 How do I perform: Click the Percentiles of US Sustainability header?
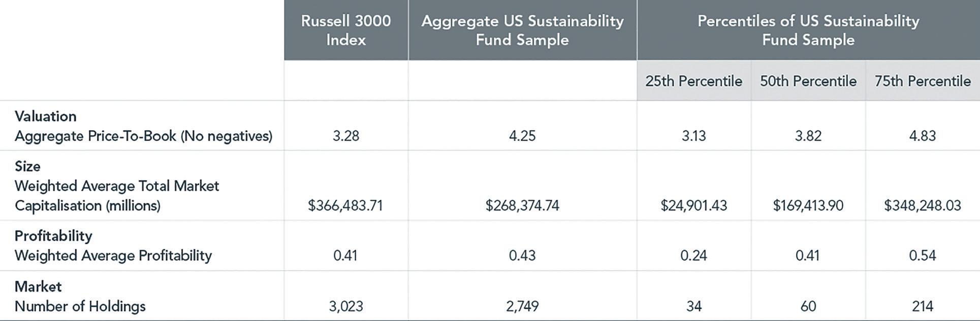808,30
